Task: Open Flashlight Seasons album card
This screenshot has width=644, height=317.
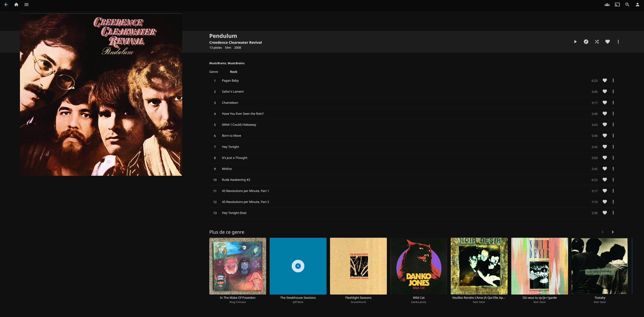Action: point(358,266)
